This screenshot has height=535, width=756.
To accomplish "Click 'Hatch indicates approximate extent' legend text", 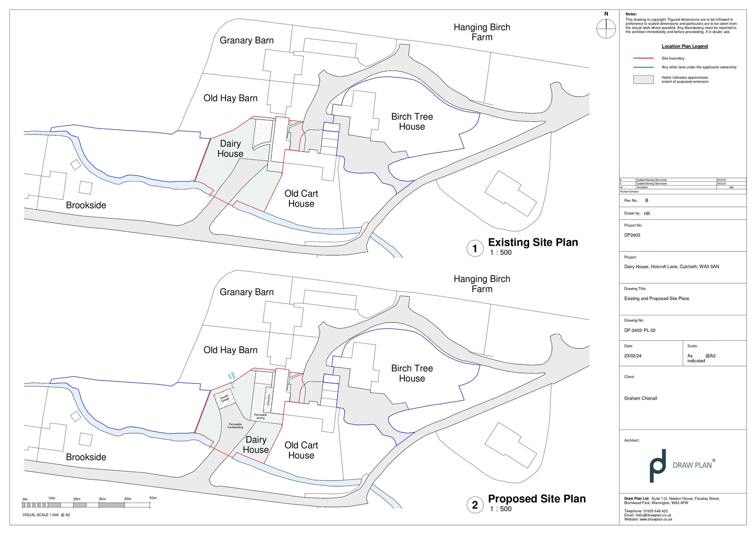I will tap(685, 79).
